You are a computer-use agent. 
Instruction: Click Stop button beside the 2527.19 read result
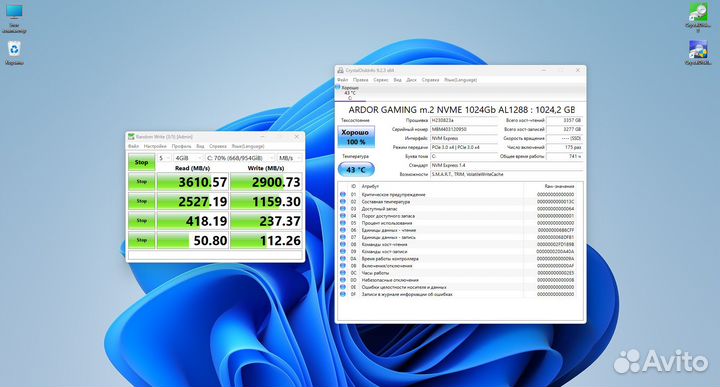[141, 201]
